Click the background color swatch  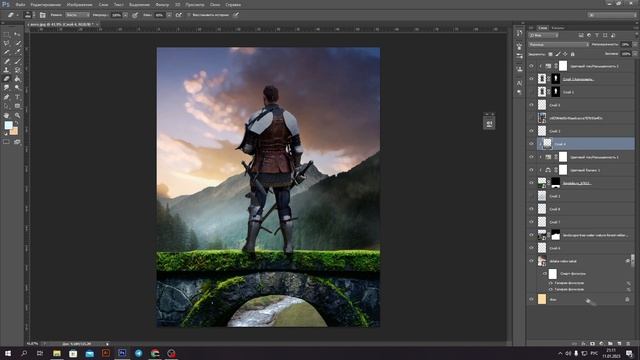pos(14,131)
